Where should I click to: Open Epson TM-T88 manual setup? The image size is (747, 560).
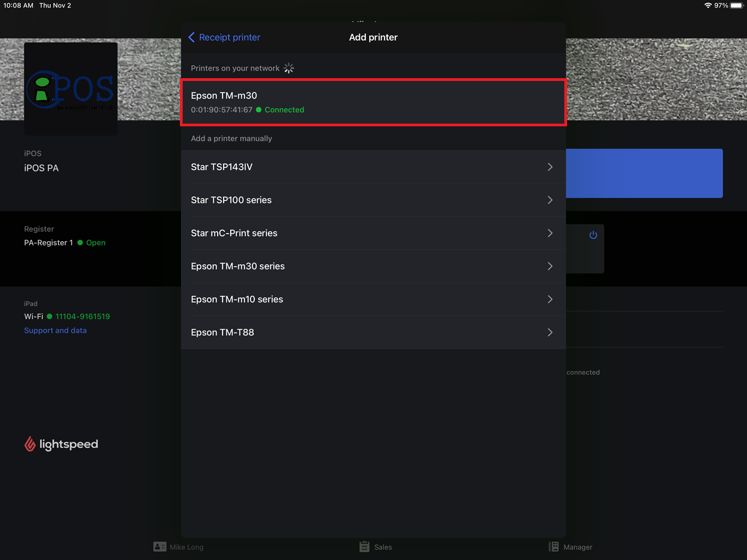[x=373, y=332]
